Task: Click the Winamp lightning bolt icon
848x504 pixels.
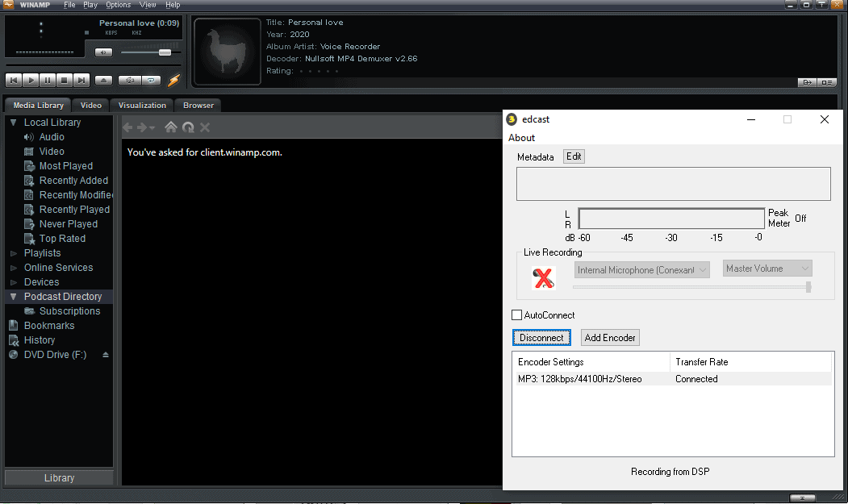Action: coord(173,80)
